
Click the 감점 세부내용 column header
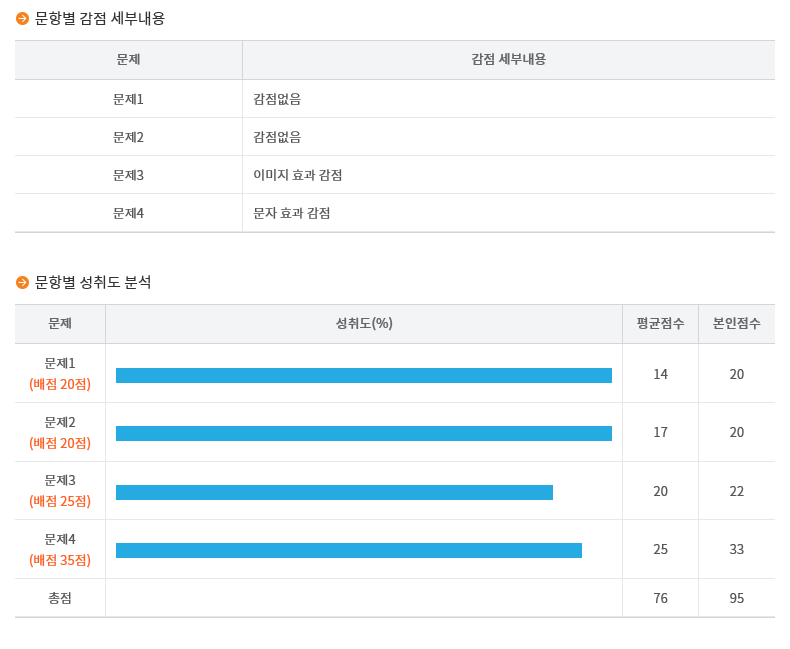pos(508,59)
